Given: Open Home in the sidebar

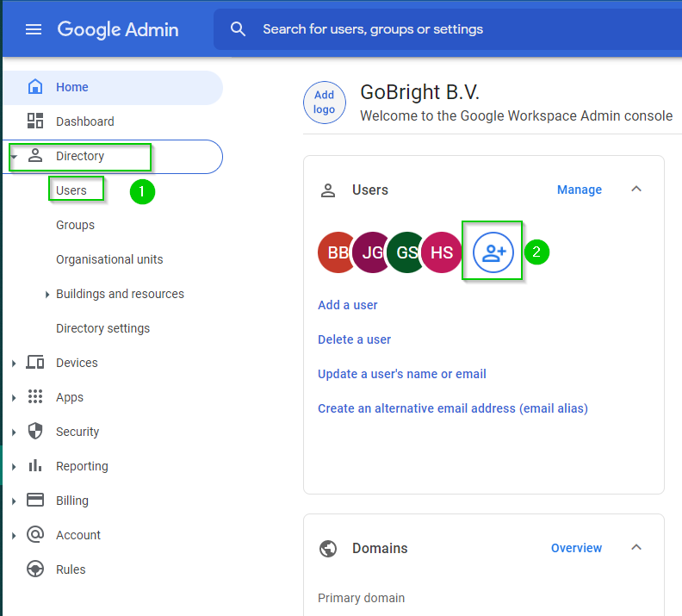Looking at the screenshot, I should tap(113, 87).
